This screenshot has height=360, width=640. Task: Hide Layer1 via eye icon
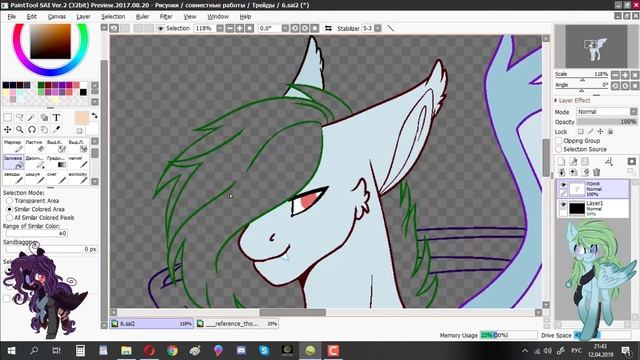(563, 204)
